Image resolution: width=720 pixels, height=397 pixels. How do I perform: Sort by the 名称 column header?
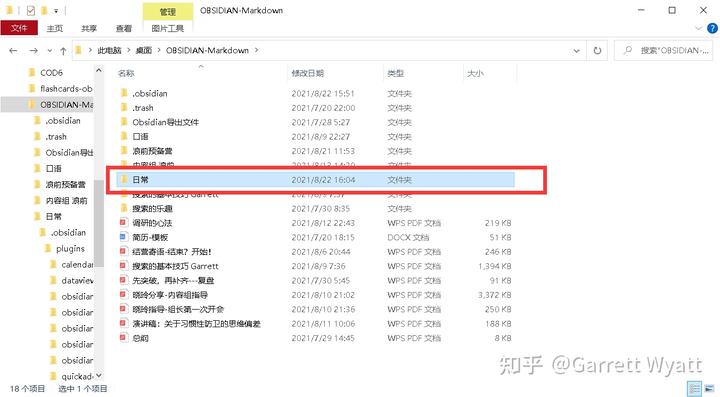[126, 73]
